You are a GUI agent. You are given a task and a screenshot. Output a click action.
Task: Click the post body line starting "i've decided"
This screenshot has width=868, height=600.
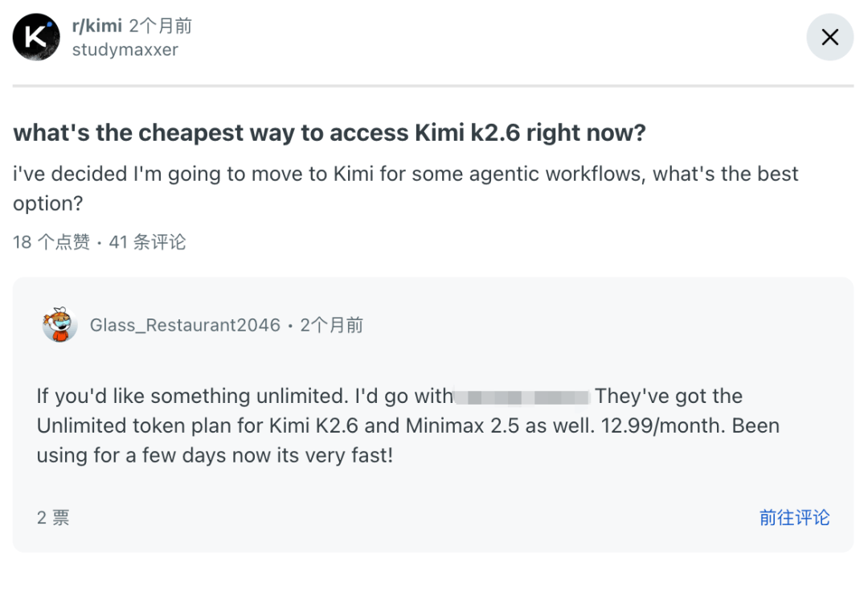click(406, 174)
